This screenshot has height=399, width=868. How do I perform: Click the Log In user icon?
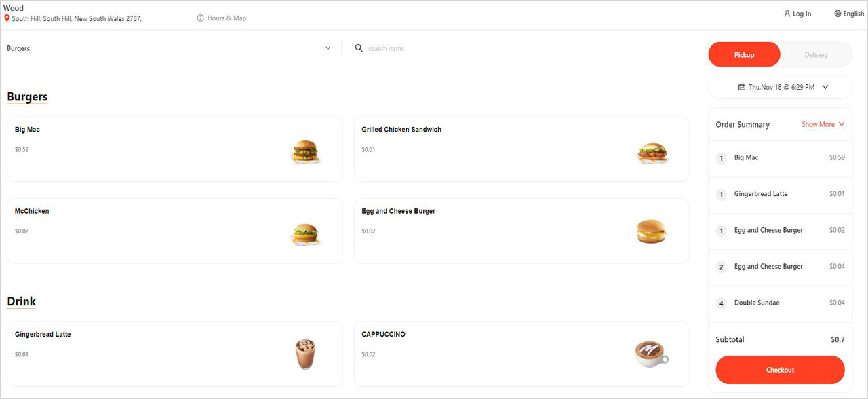787,14
